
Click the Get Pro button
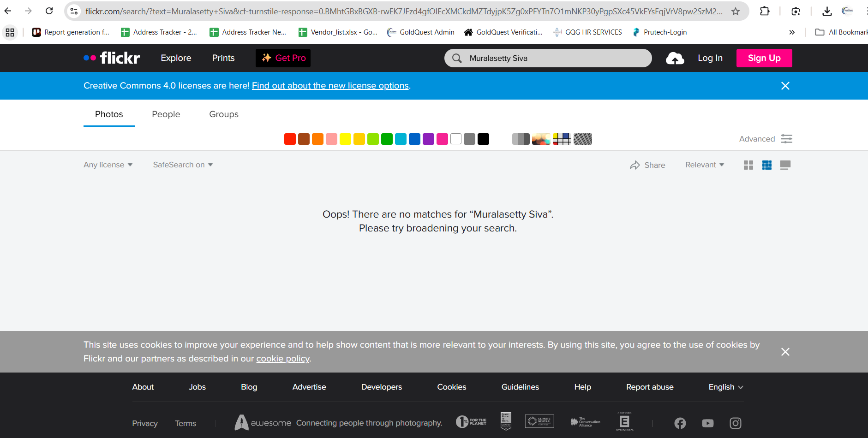pos(283,58)
